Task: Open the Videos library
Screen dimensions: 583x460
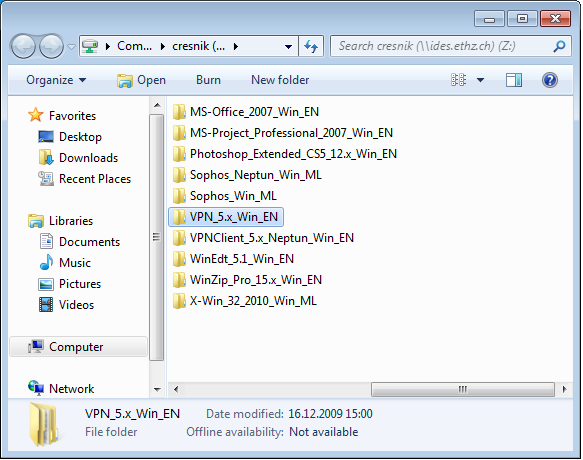Action: (x=76, y=305)
